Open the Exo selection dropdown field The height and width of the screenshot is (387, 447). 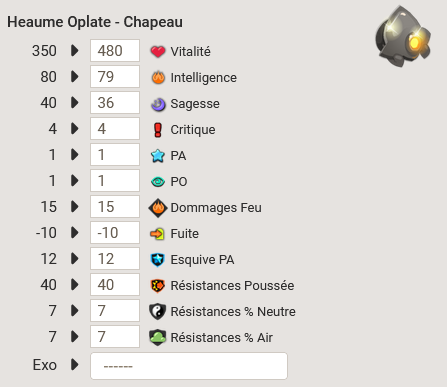189,366
